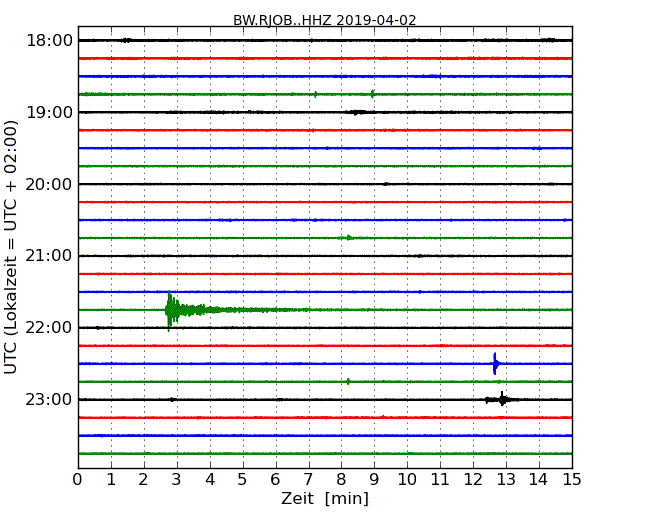Click the black disturbance near minute 8.5 on 19:00 trace
Viewport: 650px width, 520px height.
pyautogui.click(x=357, y=112)
